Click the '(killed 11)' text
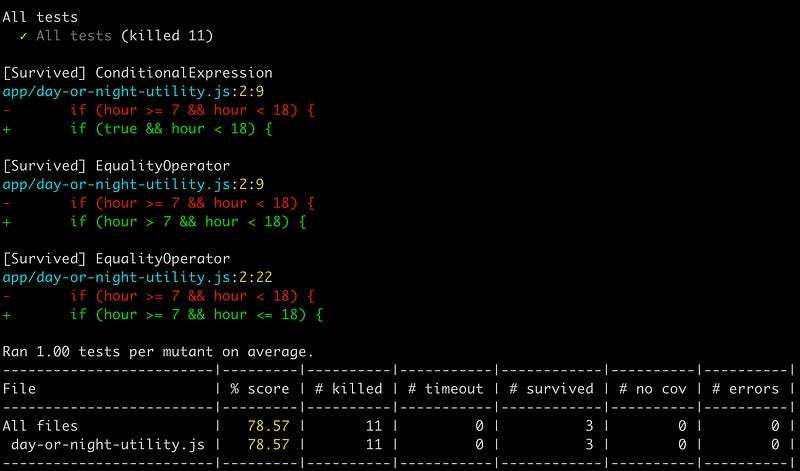The width and height of the screenshot is (800, 471). 167,36
